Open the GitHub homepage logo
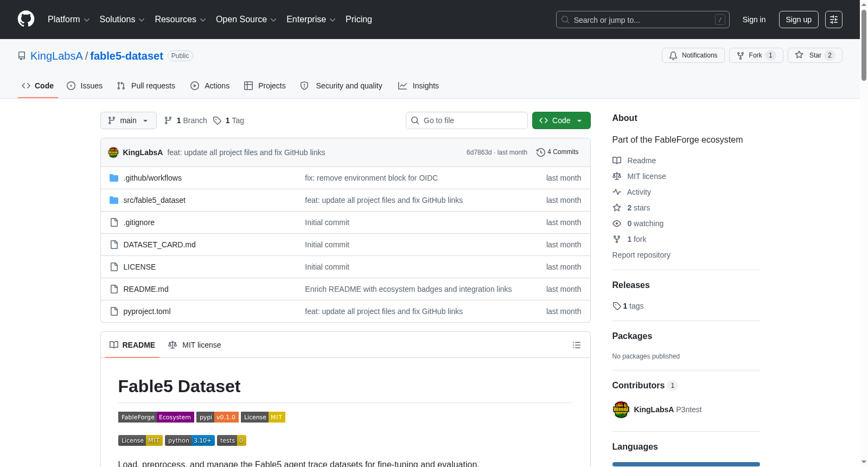This screenshot has width=868, height=467. pos(26,20)
